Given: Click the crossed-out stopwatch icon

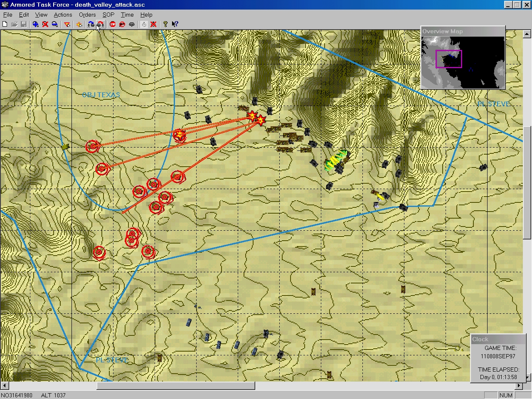Looking at the screenshot, I should pos(153,24).
